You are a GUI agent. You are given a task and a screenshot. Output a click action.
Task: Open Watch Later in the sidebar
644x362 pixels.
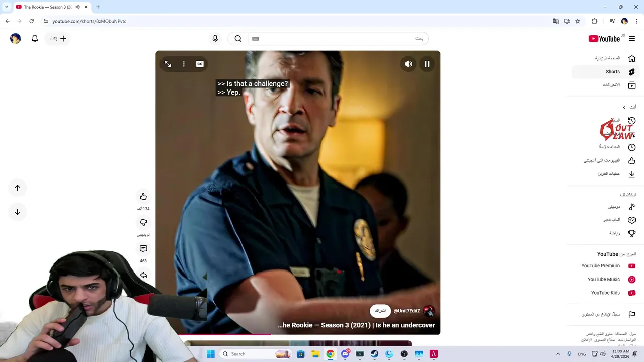coord(606,147)
